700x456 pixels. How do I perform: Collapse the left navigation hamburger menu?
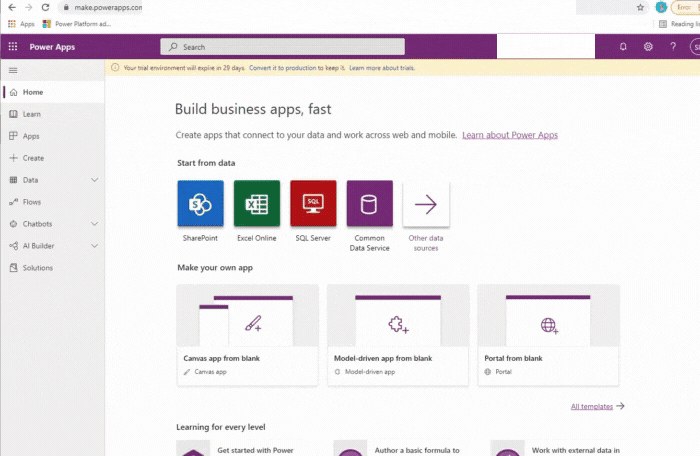coord(13,70)
